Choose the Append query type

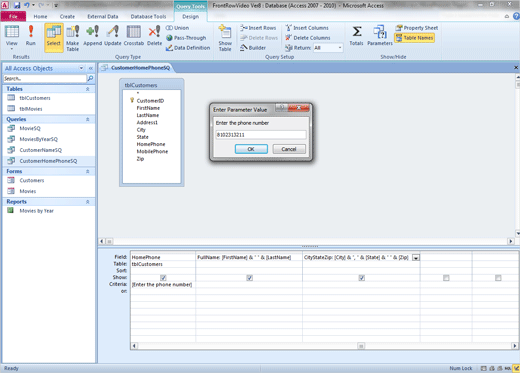[92, 35]
